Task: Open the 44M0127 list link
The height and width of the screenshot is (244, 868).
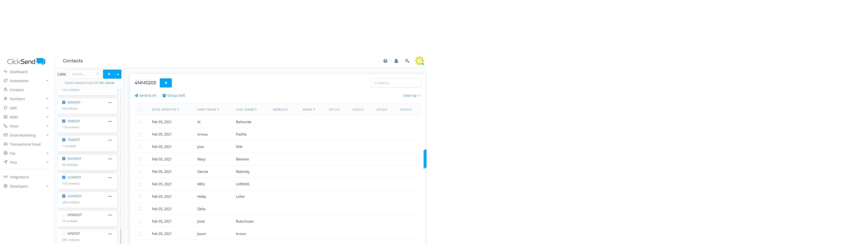Action: [x=74, y=196]
